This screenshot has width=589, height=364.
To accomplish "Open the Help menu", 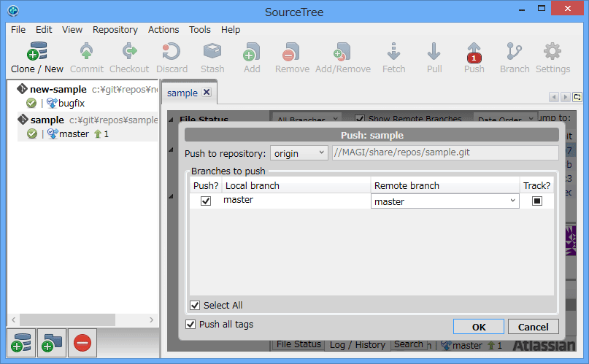I will 230,30.
